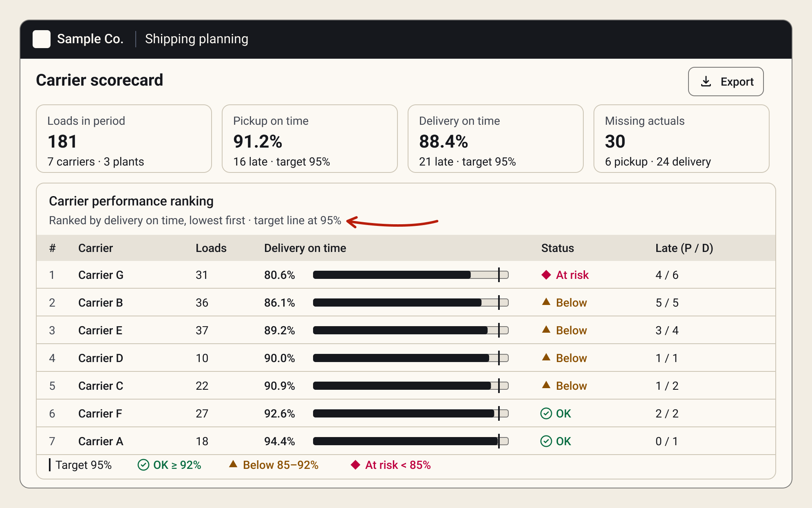Select the Loads in period card
Viewport: 812px width, 508px height.
(x=124, y=139)
